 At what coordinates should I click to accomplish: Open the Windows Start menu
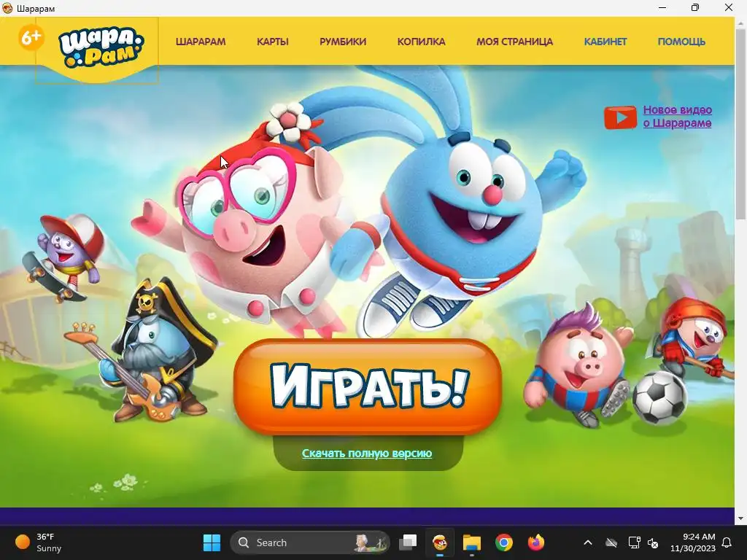point(212,542)
